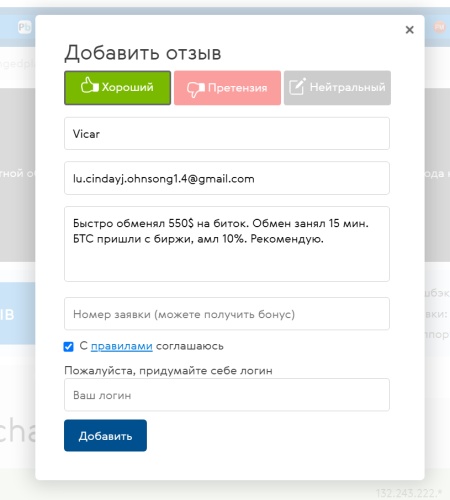This screenshot has width=450, height=500.
Task: Click the Пожалуйста, придумайте себе логин label
Action: pos(168,370)
